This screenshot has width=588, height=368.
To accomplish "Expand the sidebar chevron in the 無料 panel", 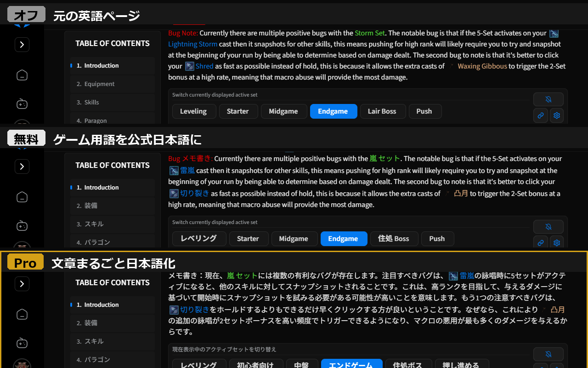I will pyautogui.click(x=22, y=167).
